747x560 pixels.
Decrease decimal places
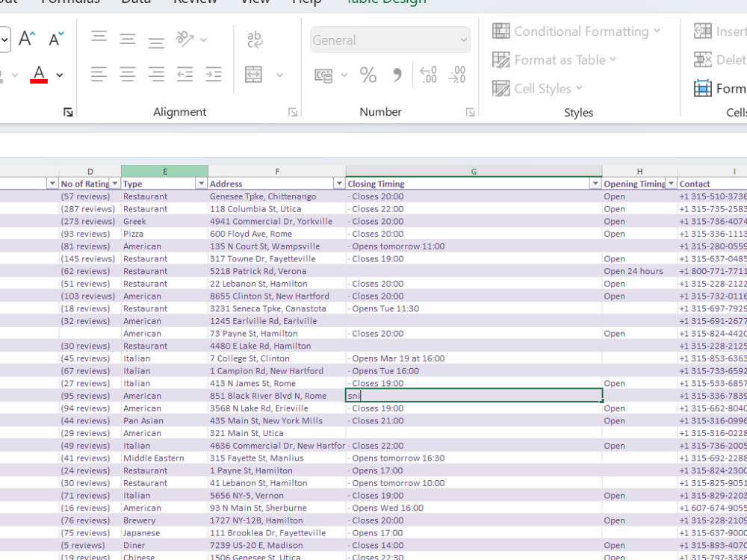click(457, 75)
